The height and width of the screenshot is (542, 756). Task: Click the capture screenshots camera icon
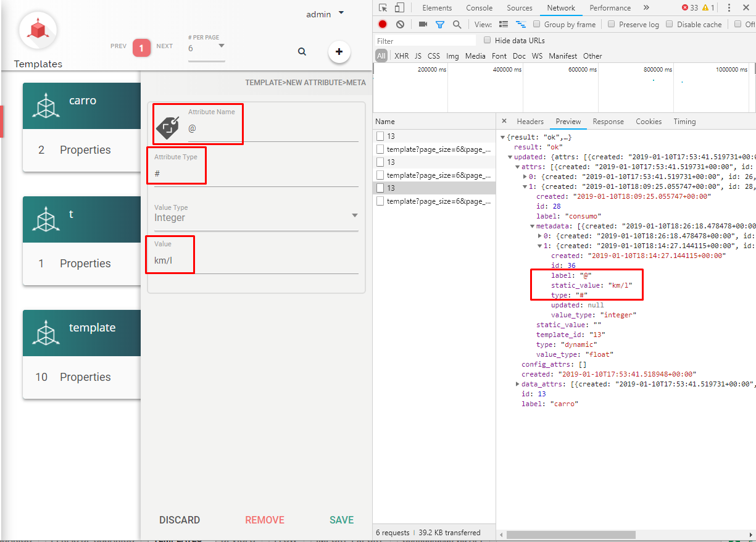pyautogui.click(x=423, y=25)
